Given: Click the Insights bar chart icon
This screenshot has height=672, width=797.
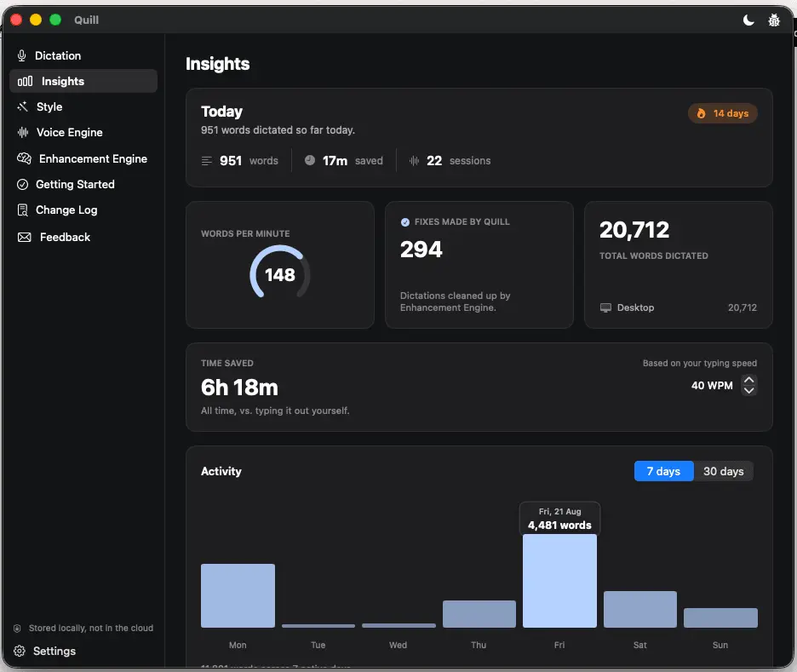Looking at the screenshot, I should point(25,81).
